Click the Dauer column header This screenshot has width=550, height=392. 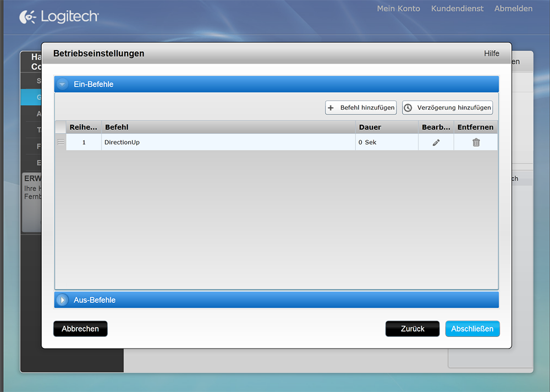[386, 127]
